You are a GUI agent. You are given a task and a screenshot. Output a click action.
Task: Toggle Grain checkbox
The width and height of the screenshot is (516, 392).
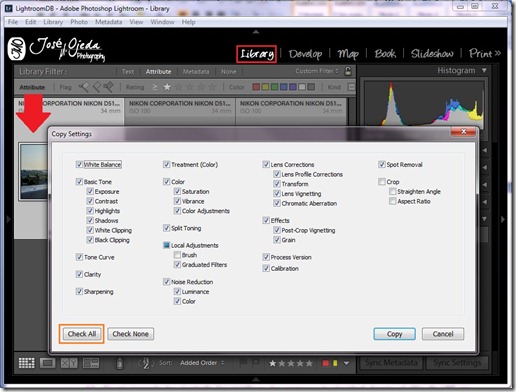[277, 240]
